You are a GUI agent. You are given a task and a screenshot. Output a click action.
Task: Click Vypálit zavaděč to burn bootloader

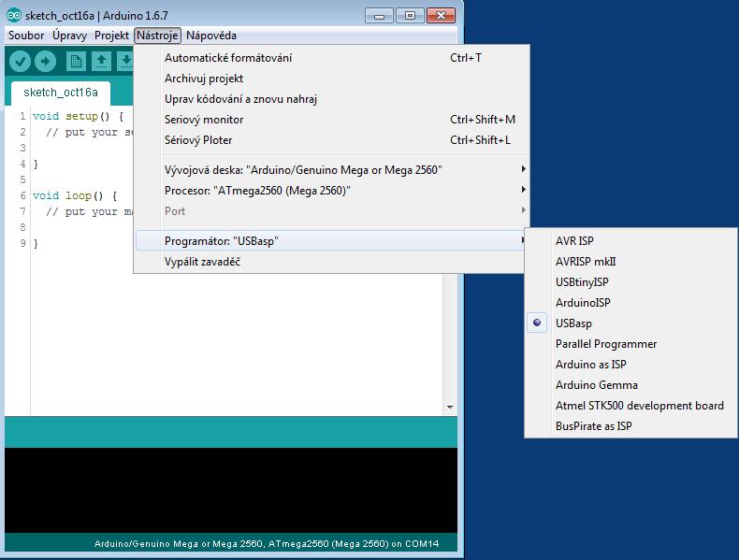[203, 262]
